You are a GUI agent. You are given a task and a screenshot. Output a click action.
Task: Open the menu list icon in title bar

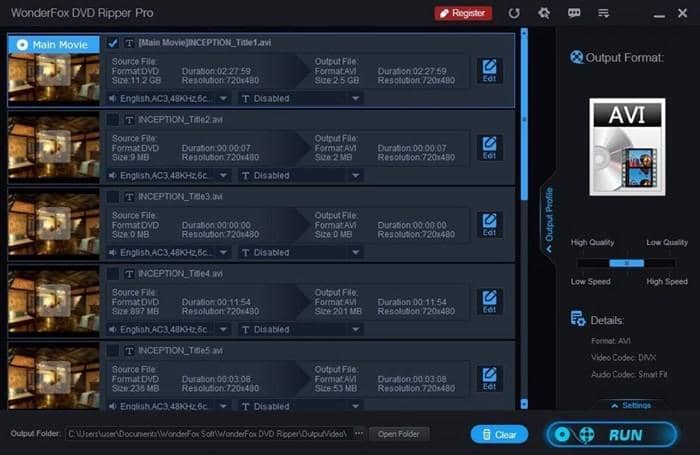(x=604, y=13)
